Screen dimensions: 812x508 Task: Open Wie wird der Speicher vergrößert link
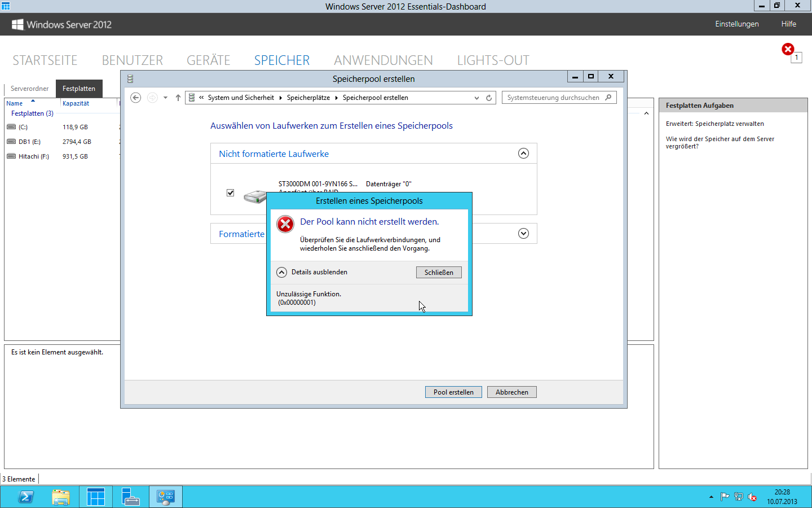click(720, 142)
